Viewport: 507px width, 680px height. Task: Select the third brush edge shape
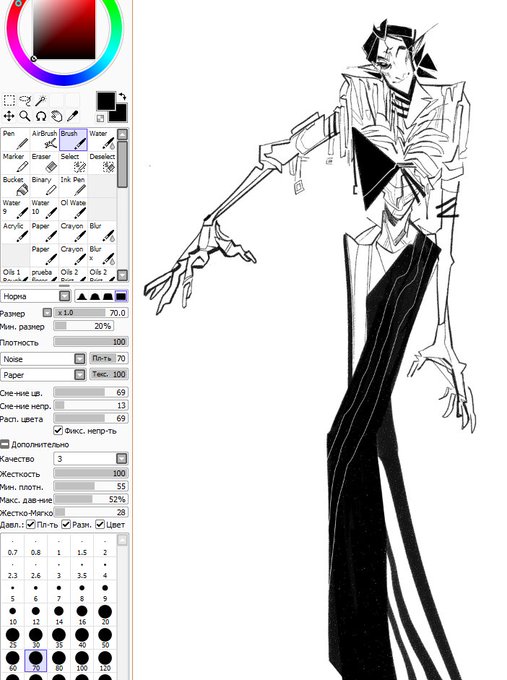[x=108, y=297]
